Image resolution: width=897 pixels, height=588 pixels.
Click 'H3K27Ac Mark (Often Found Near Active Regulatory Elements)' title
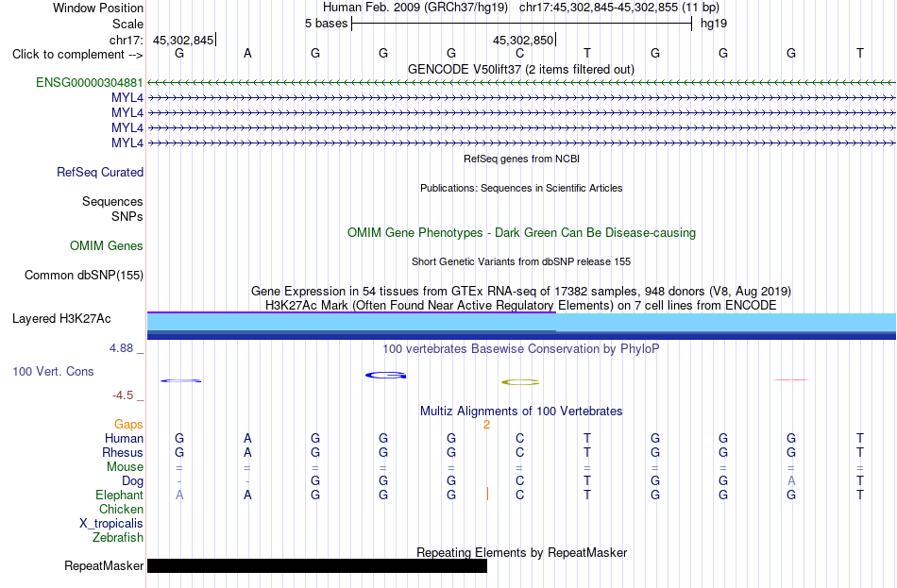[x=521, y=306]
